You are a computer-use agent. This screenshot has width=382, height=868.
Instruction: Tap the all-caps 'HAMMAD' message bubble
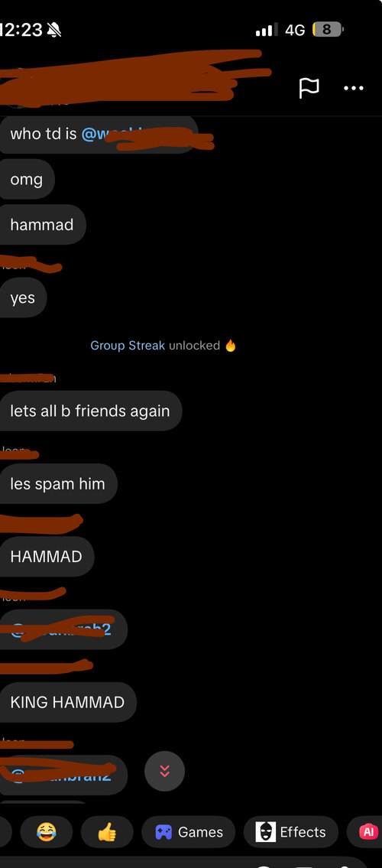coord(47,556)
